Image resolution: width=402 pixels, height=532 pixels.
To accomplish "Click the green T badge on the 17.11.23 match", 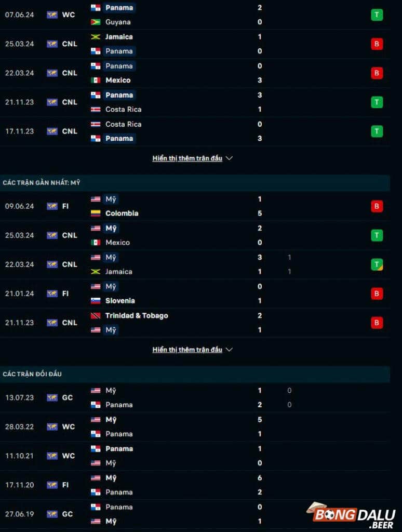I will [377, 131].
